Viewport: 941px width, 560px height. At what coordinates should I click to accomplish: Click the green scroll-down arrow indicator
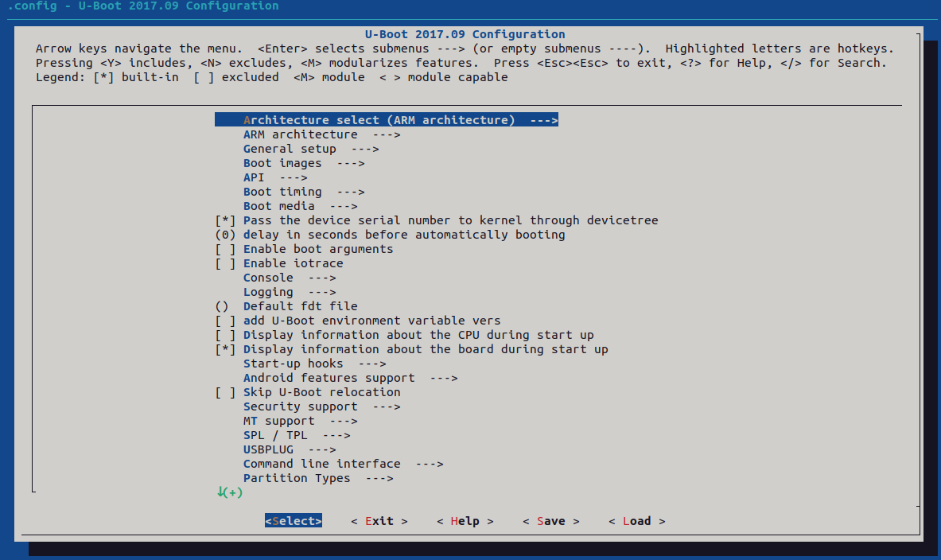(229, 492)
